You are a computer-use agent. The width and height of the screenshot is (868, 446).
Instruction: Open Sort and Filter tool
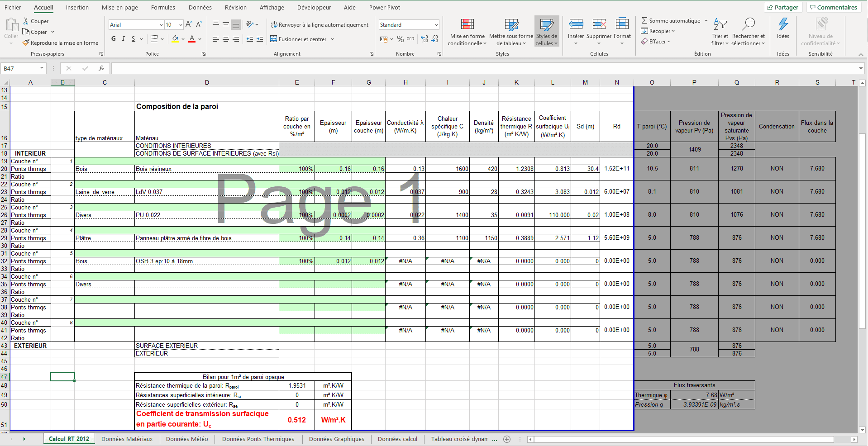pos(720,25)
